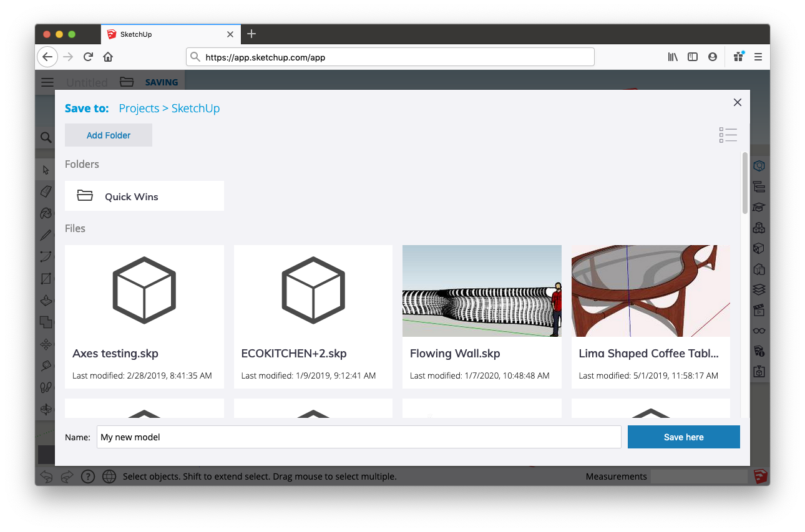This screenshot has width=805, height=532.
Task: Click the dialog's vertical scrollbar
Action: tap(745, 183)
